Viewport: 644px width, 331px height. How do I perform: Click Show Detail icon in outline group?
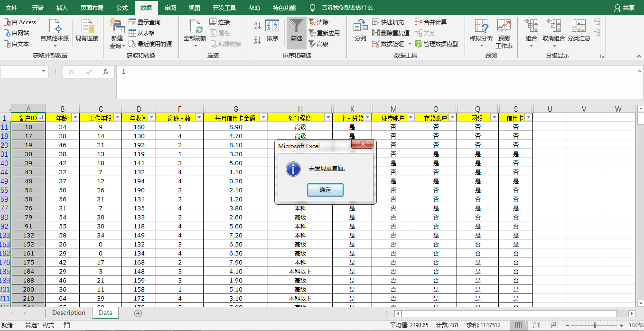tap(597, 22)
